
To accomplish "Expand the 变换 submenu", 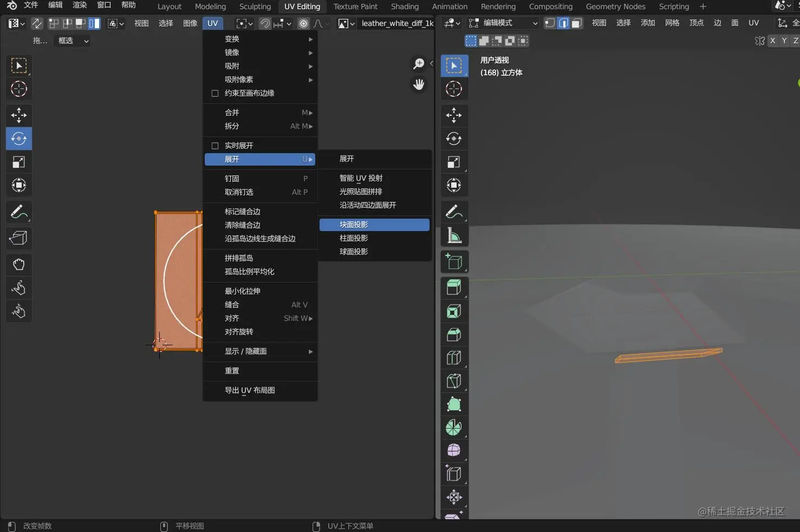I will [261, 39].
